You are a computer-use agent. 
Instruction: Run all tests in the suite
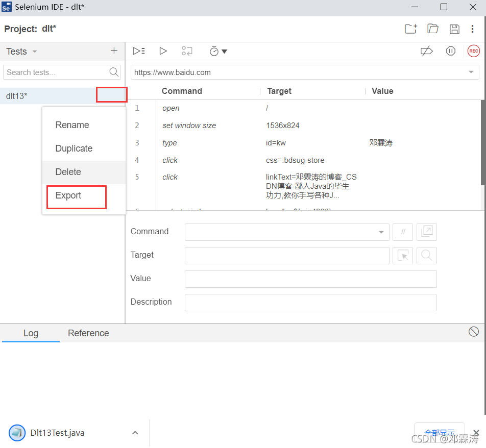[x=138, y=51]
